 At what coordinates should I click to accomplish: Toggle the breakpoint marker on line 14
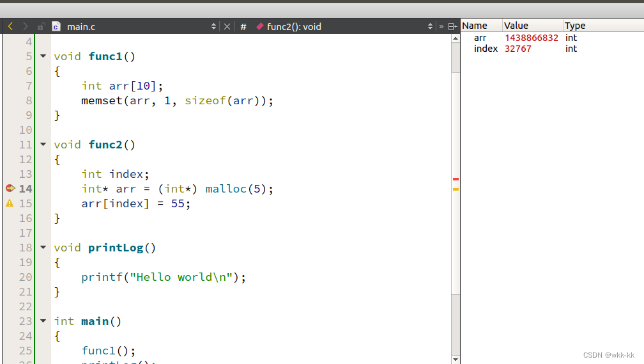[10, 188]
